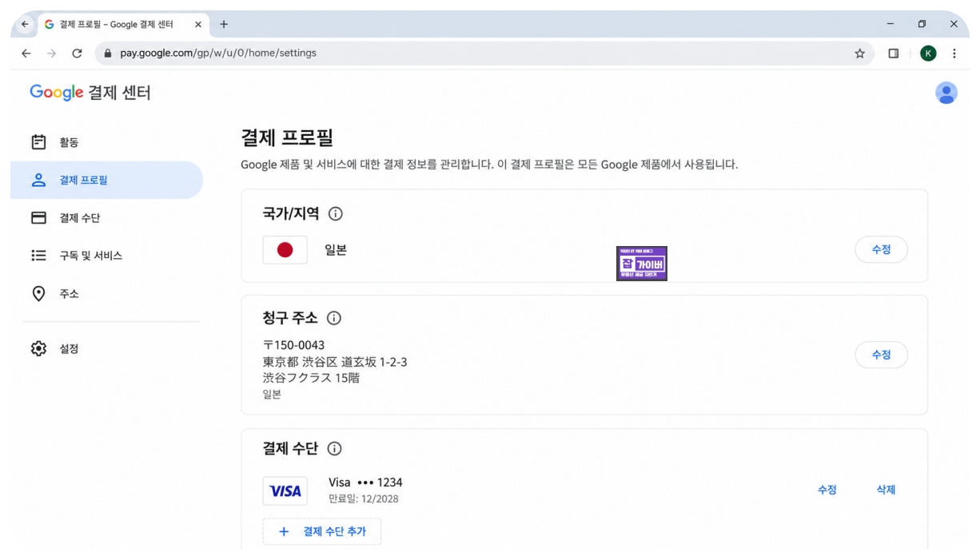This screenshot has height=560, width=980.
Task: Edit the country 일본 with 수정
Action: (881, 249)
